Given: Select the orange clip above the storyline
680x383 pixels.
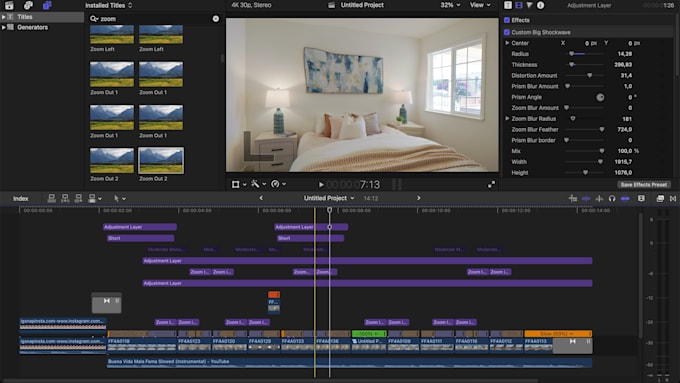Looking at the screenshot, I should pyautogui.click(x=274, y=295).
